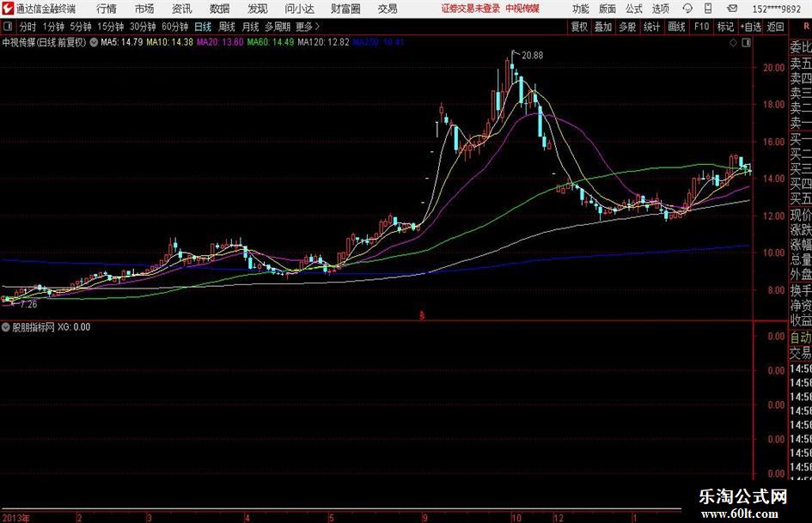Switch to the 1分钟 period tab
This screenshot has height=523, width=812.
click(52, 27)
